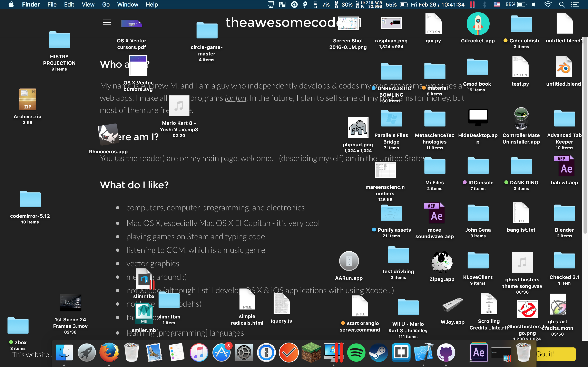Screen dimensions: 588x367
Task: Click the underlined "for fun" link
Action: coord(235,98)
